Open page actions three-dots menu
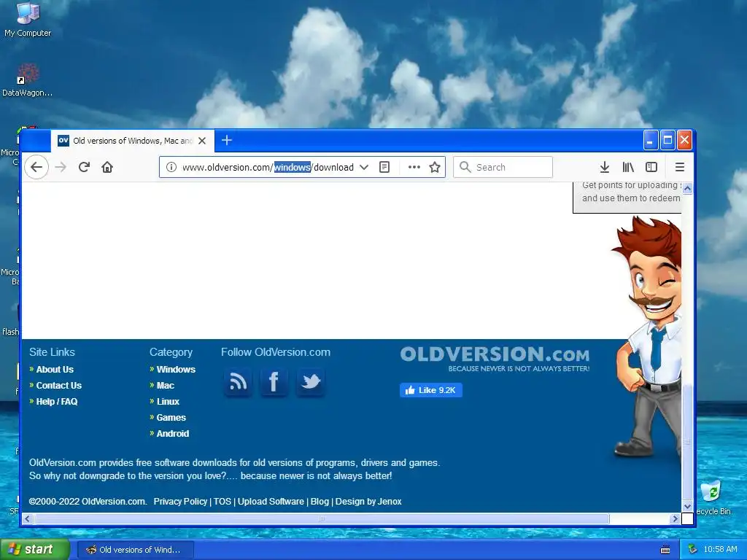Screen dimensions: 747x560 point(414,167)
